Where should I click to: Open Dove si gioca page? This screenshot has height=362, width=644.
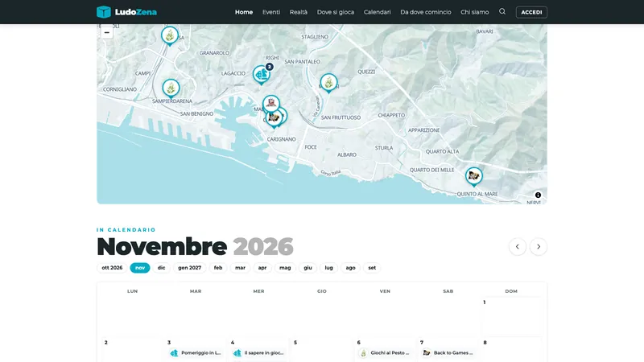[336, 12]
